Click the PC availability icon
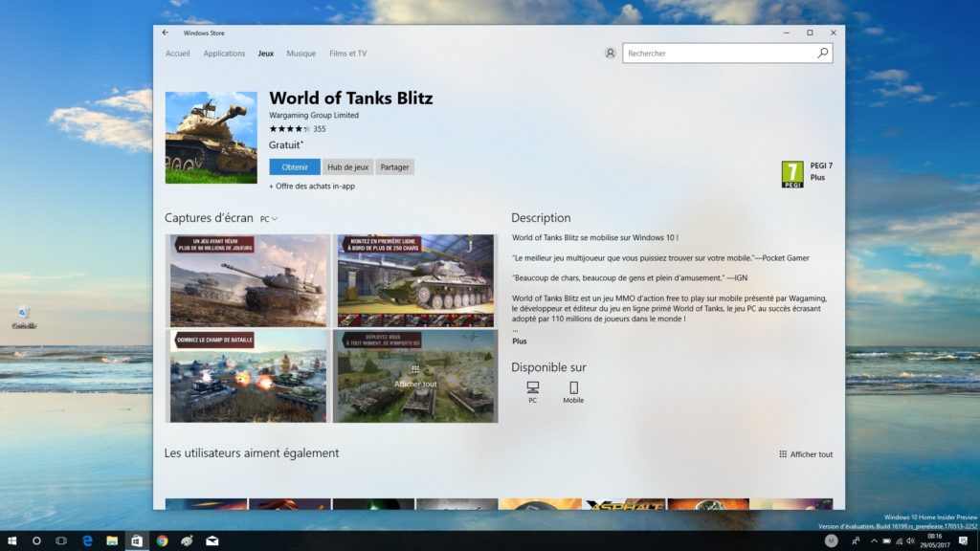This screenshot has width=980, height=551. [532, 392]
